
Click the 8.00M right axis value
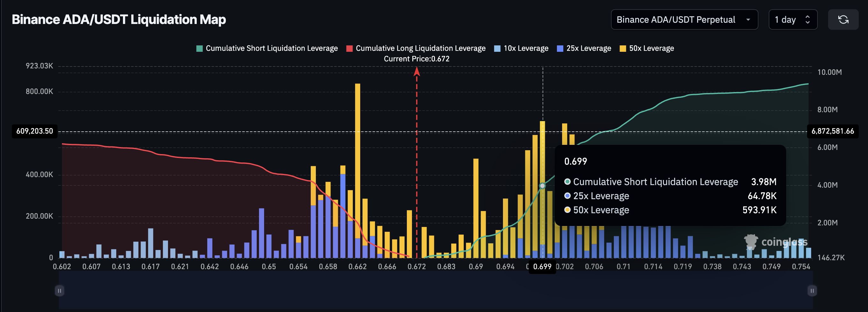tap(827, 110)
